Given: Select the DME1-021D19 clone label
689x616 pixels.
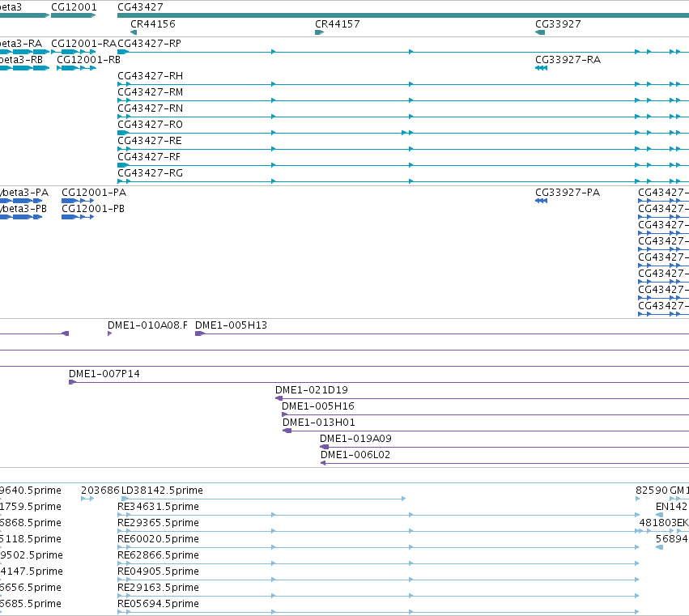Looking at the screenshot, I should tap(312, 390).
